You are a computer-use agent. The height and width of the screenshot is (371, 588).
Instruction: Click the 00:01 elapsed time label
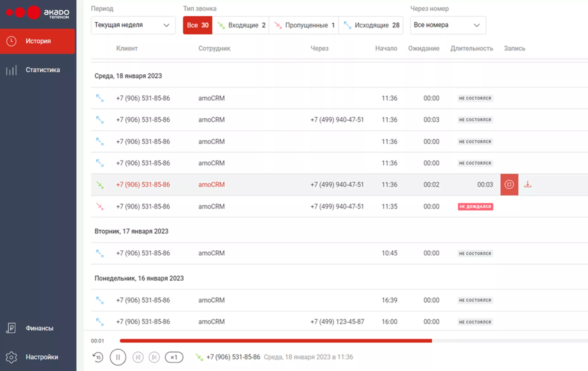pos(97,341)
